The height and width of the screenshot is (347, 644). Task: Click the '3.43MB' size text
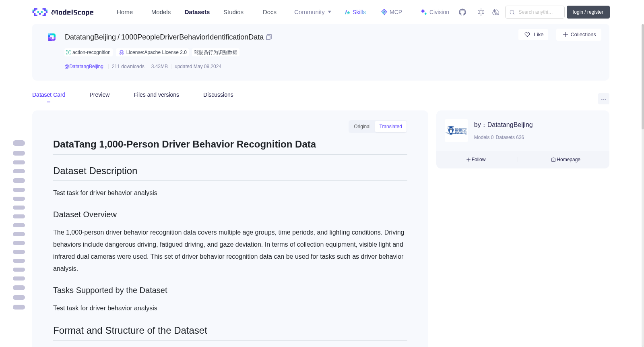point(159,66)
